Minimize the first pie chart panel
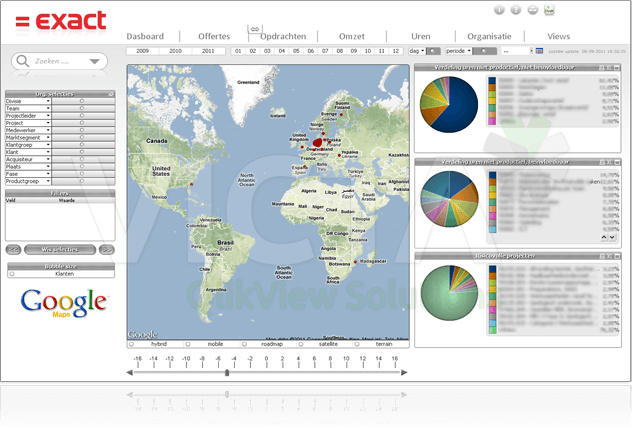Viewport: 640px width, 430px height. [x=617, y=68]
